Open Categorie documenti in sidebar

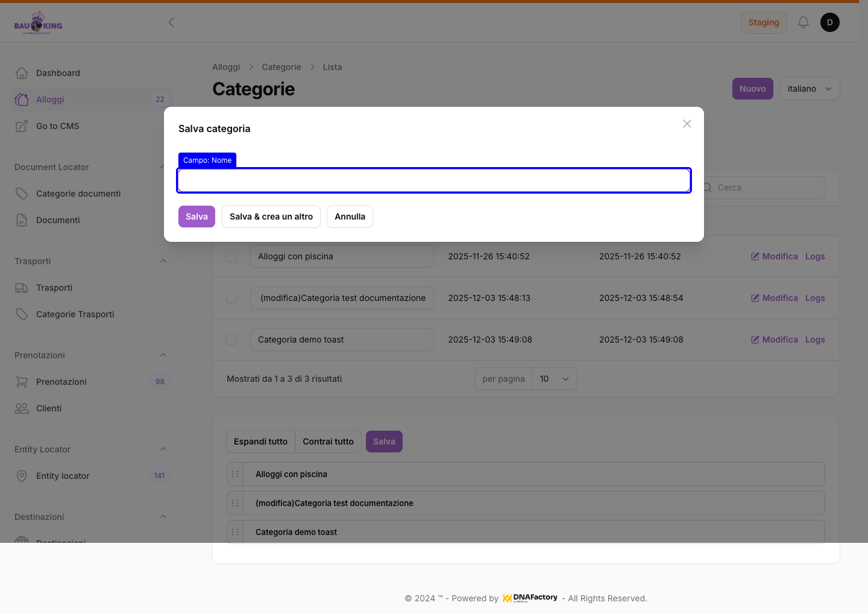78,194
